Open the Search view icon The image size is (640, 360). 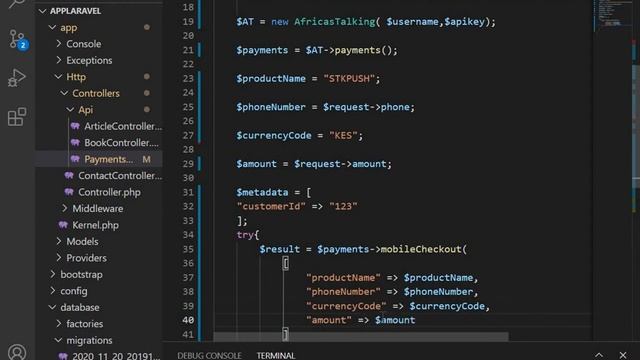pos(17,4)
